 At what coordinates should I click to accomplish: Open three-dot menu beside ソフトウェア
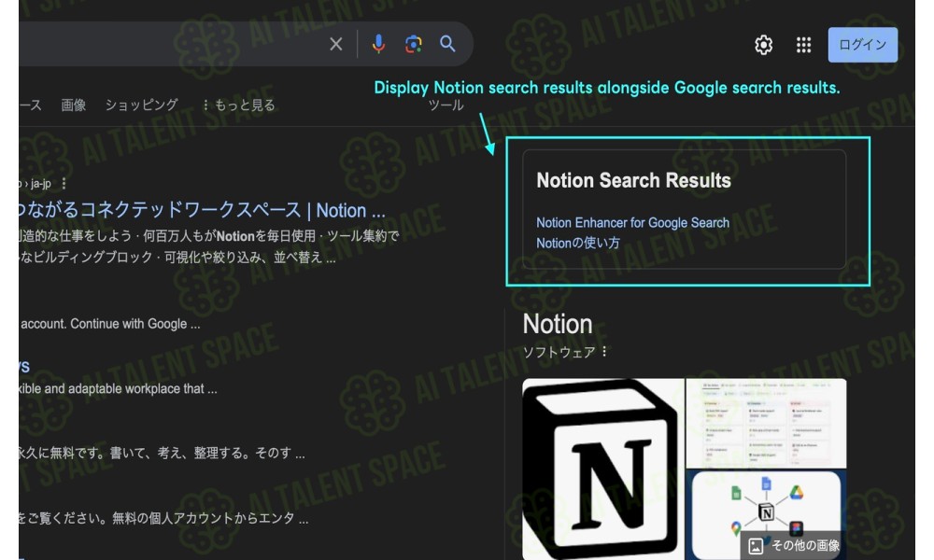[x=604, y=352]
